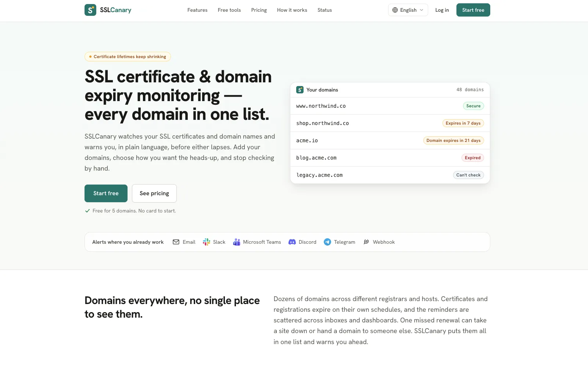Click the Expires in 7 days badge
The image size is (588, 368).
tap(463, 123)
